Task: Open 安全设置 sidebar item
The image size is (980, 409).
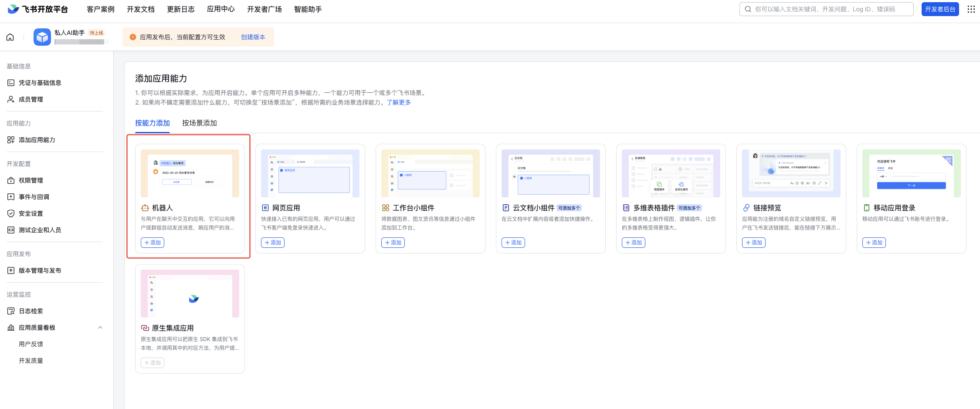Action: [31, 213]
